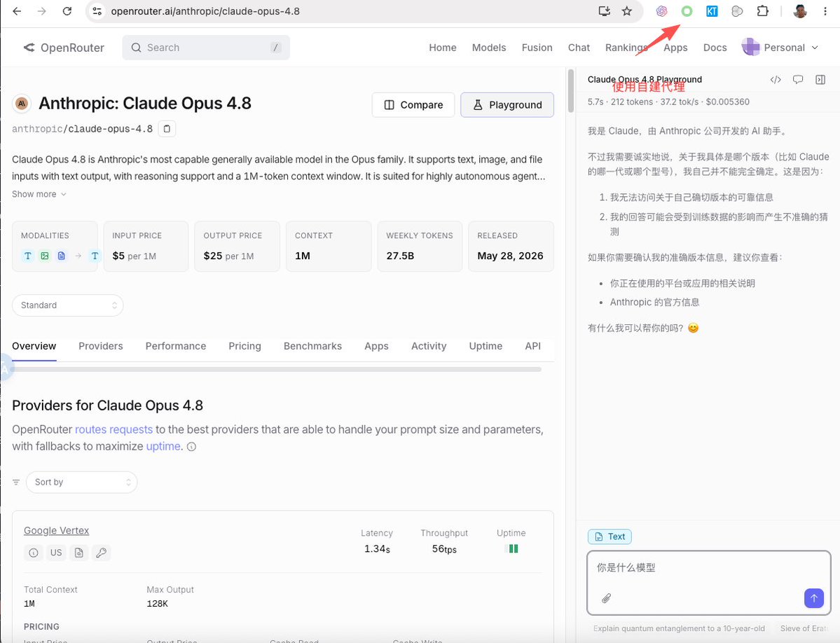Click the playground chat bubble icon
Image resolution: width=840 pixels, height=643 pixels.
[x=798, y=80]
